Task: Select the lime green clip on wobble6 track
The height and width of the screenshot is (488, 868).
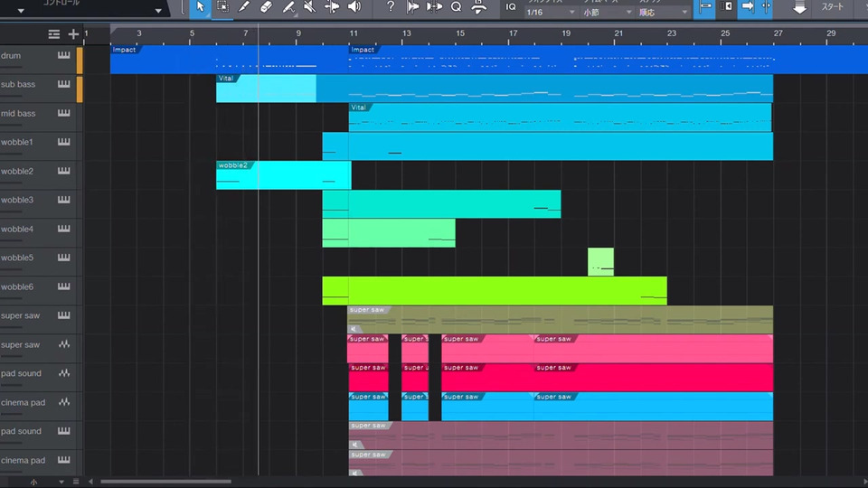Action: (x=495, y=290)
